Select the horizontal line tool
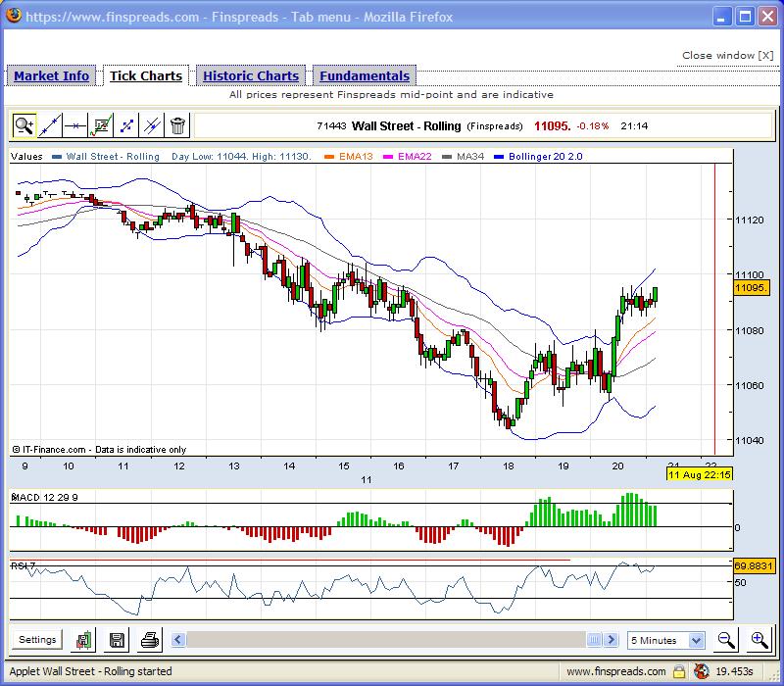 [74, 125]
